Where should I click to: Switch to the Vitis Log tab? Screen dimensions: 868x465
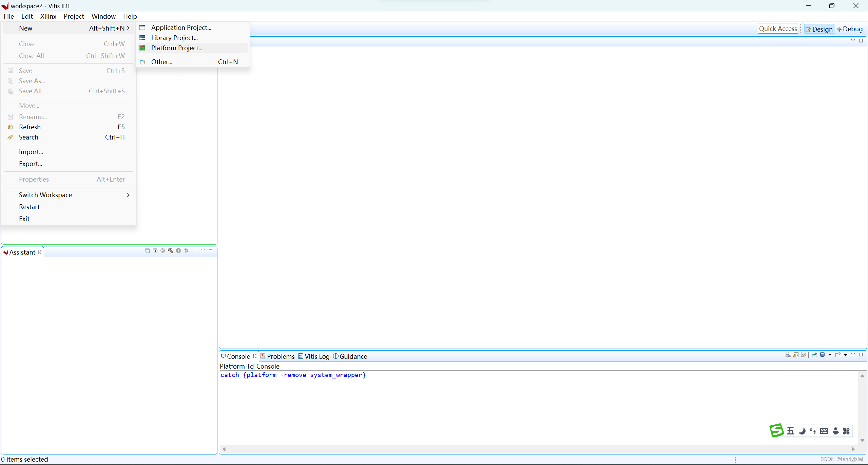pyautogui.click(x=317, y=356)
